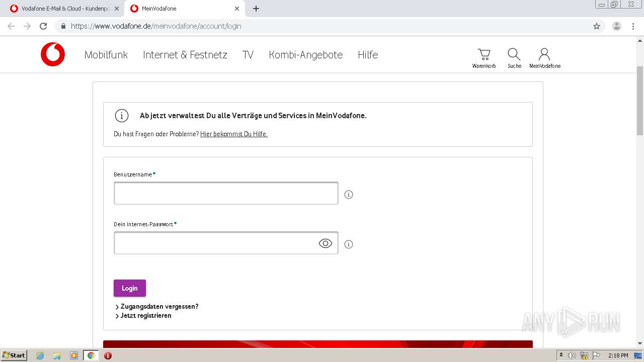The height and width of the screenshot is (362, 644).
Task: Open the volume tray icon
Action: coord(572,355)
